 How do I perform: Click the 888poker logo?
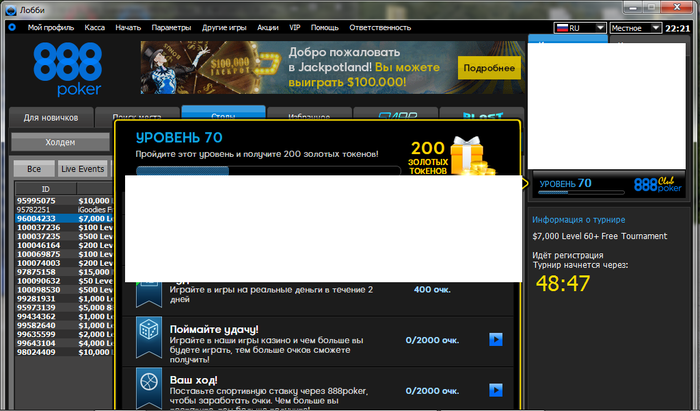click(68, 69)
